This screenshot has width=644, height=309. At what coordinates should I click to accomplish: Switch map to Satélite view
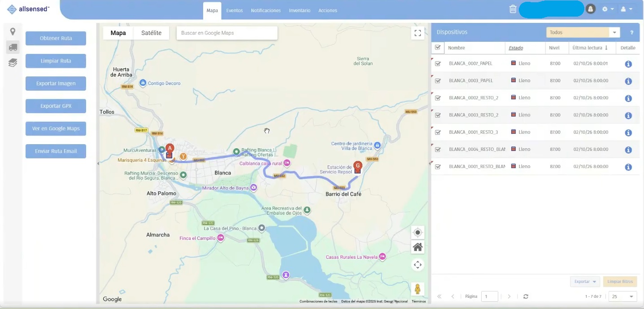pos(151,33)
